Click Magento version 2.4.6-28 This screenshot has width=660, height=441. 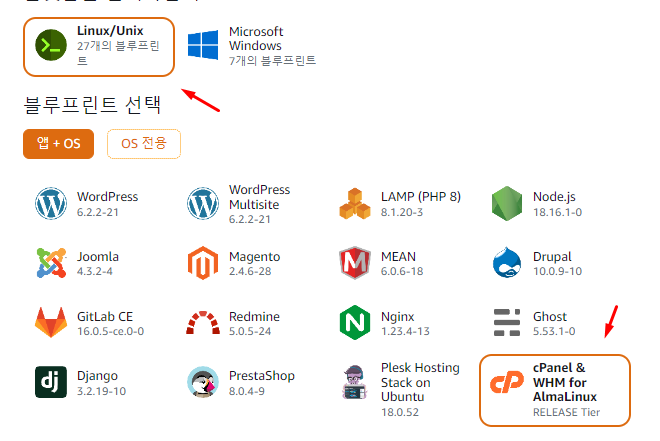point(250,271)
